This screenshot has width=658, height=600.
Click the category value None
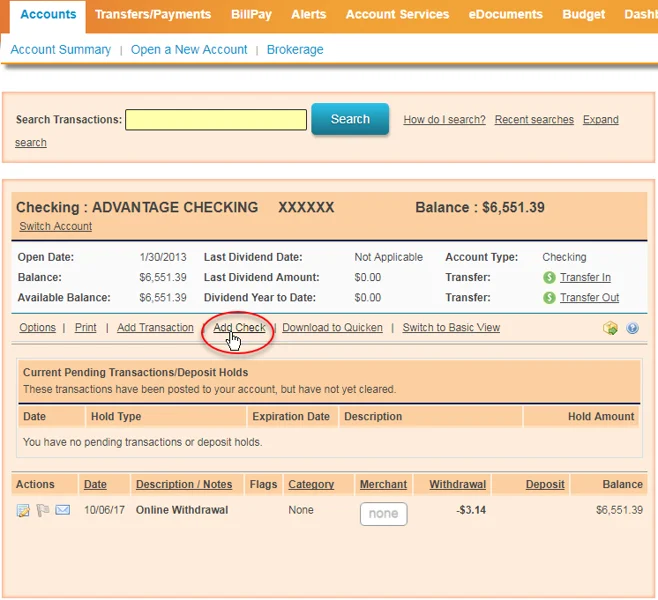300,510
